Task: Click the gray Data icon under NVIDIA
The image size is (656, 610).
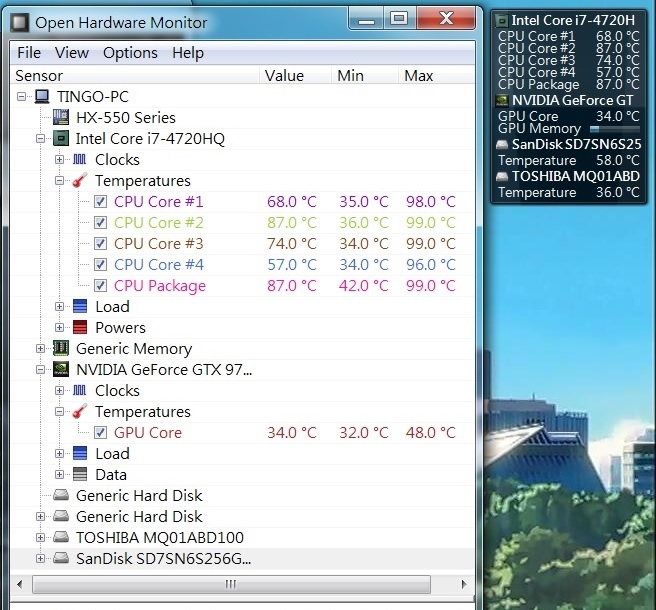Action: click(79, 474)
